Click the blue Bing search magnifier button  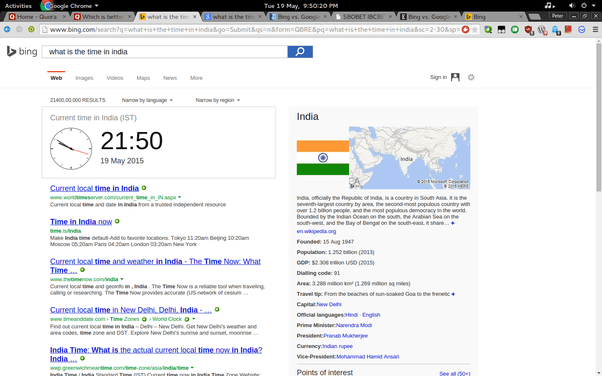pos(300,51)
